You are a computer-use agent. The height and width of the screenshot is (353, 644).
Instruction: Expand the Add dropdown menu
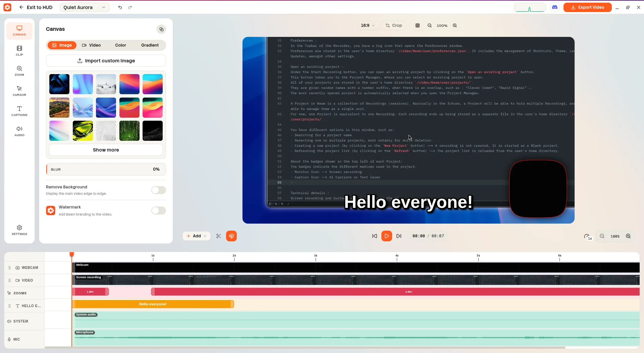coord(197,236)
